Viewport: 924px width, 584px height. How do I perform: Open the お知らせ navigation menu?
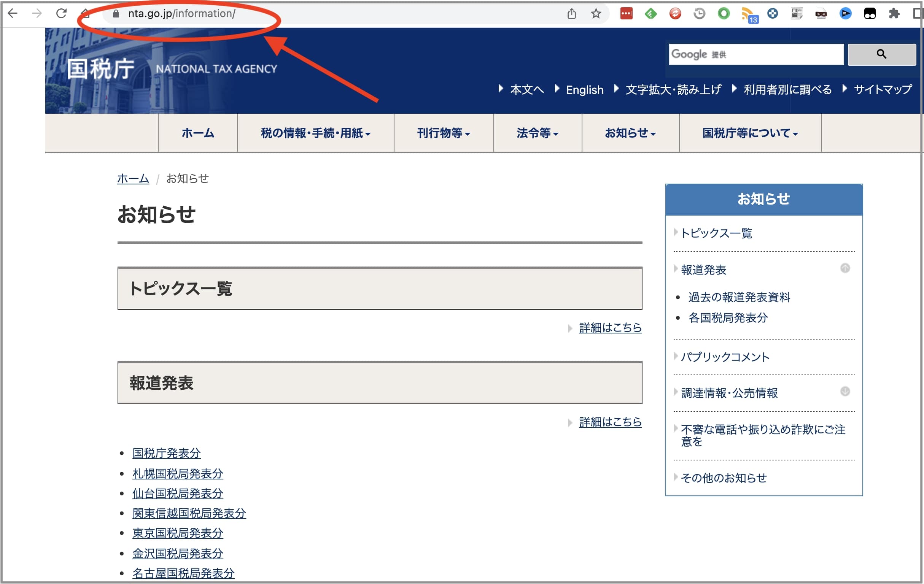630,133
